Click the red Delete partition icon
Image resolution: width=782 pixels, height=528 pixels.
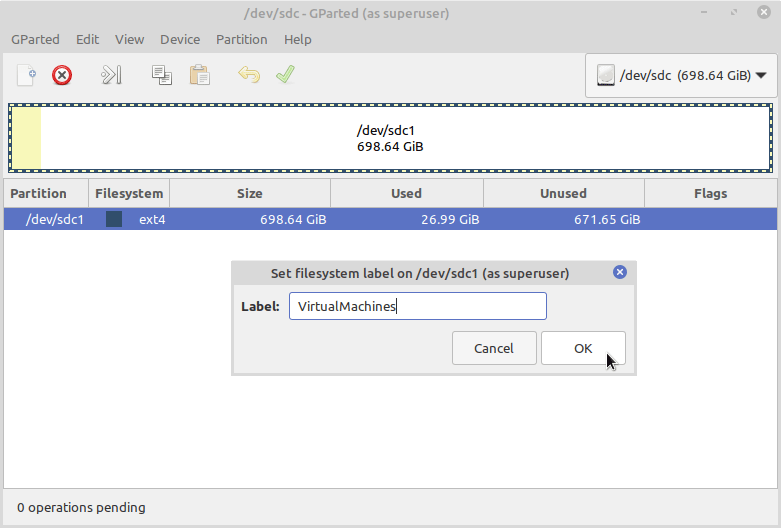(x=62, y=75)
